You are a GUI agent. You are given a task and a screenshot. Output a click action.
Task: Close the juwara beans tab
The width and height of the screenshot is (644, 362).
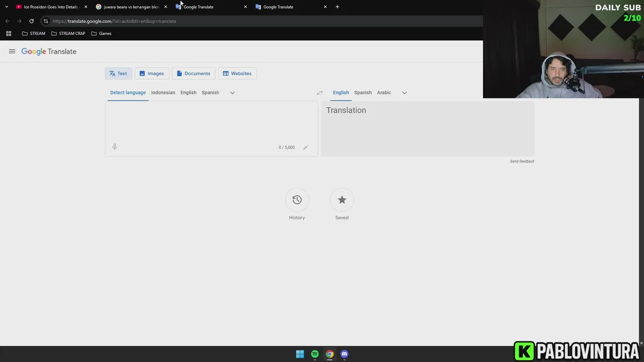pyautogui.click(x=166, y=7)
